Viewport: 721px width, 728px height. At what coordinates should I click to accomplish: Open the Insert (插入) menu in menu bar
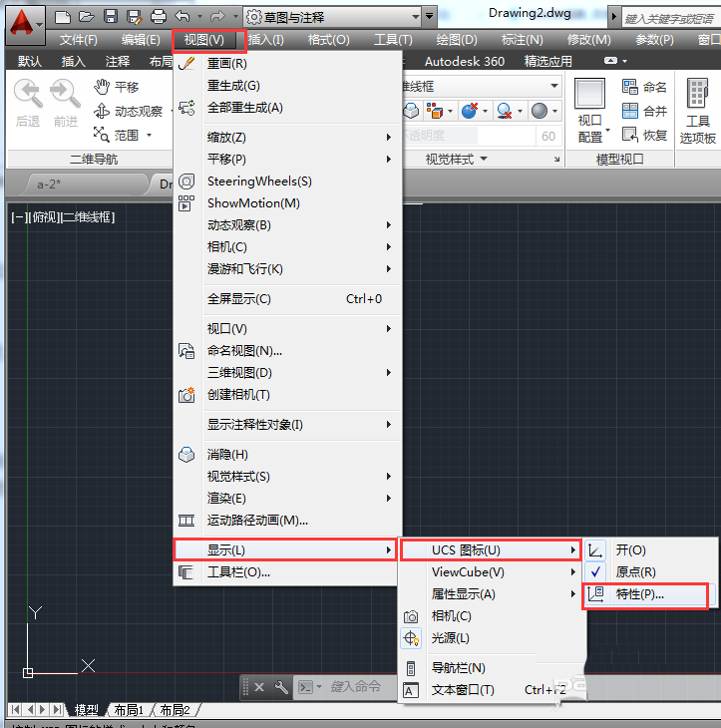coord(266,40)
